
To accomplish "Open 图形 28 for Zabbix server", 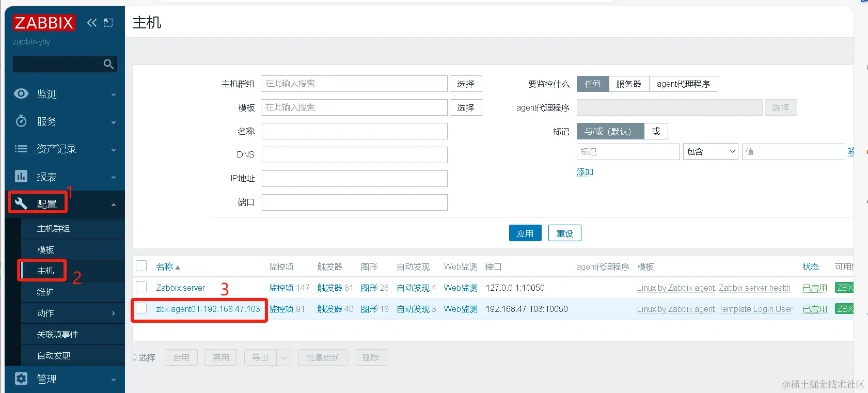I will coord(369,288).
